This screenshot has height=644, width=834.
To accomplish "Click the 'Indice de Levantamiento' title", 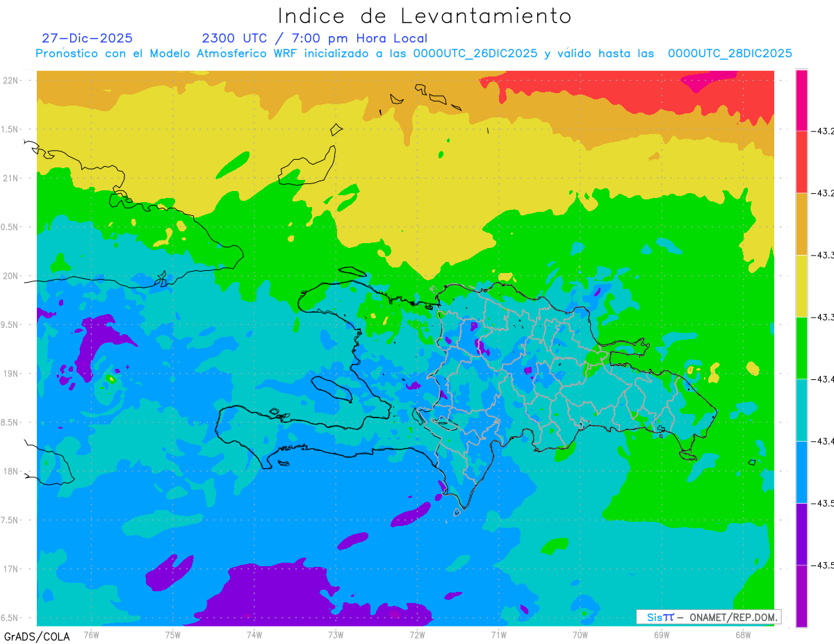I will tap(425, 16).
